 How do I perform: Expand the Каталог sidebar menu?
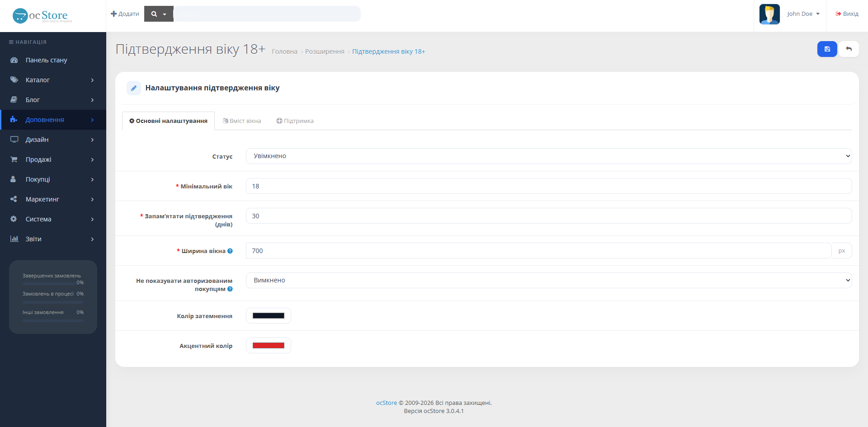click(53, 80)
